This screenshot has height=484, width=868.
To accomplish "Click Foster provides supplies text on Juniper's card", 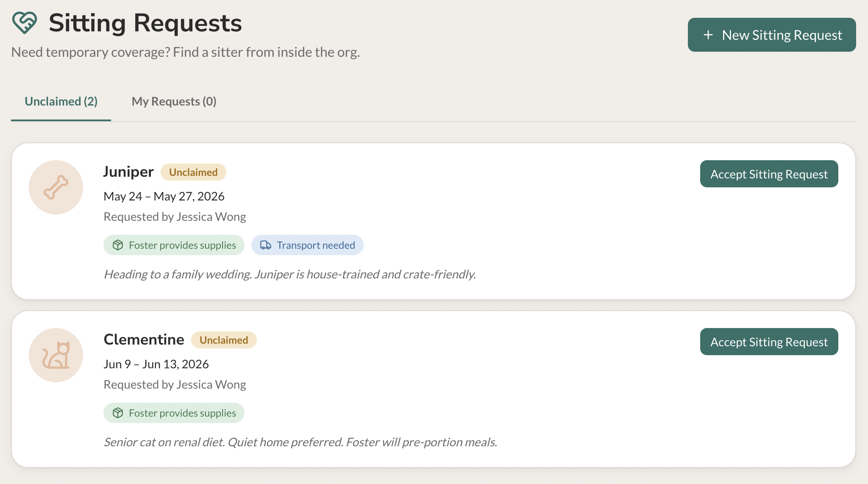I will pos(182,245).
